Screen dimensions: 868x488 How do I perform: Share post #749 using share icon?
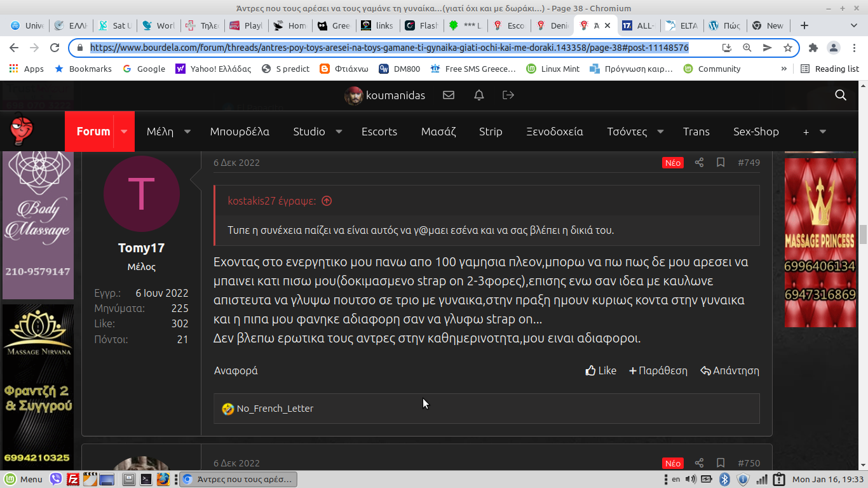[699, 163]
